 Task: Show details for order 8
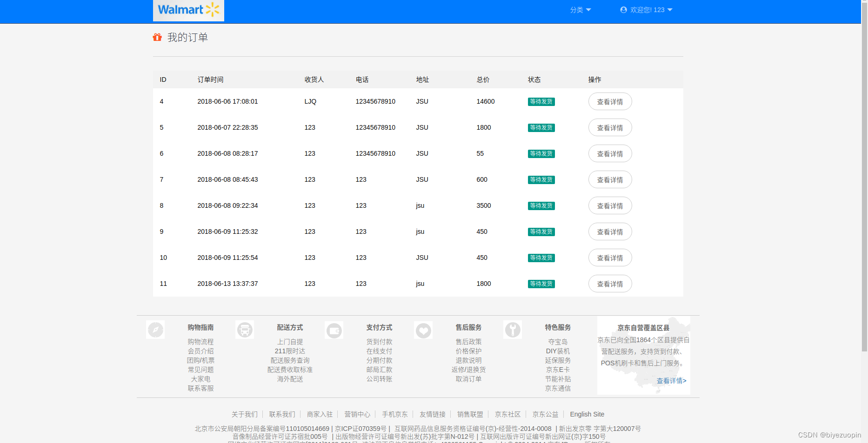[610, 205]
